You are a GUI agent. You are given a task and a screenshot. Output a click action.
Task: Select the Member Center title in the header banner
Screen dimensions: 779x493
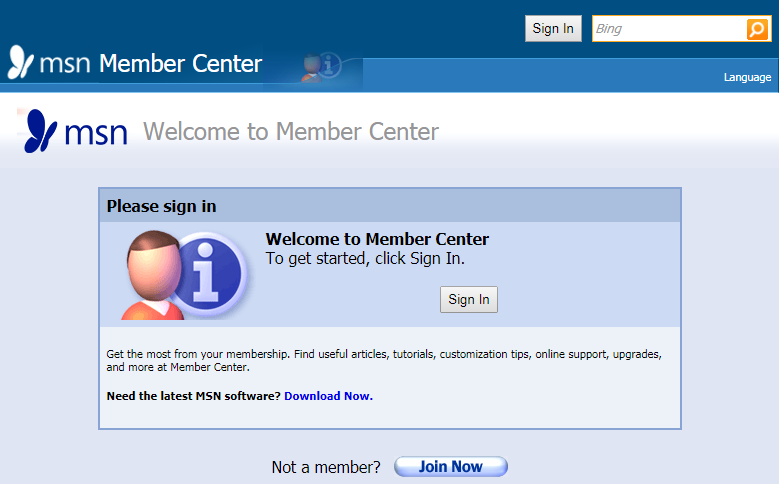[x=180, y=64]
